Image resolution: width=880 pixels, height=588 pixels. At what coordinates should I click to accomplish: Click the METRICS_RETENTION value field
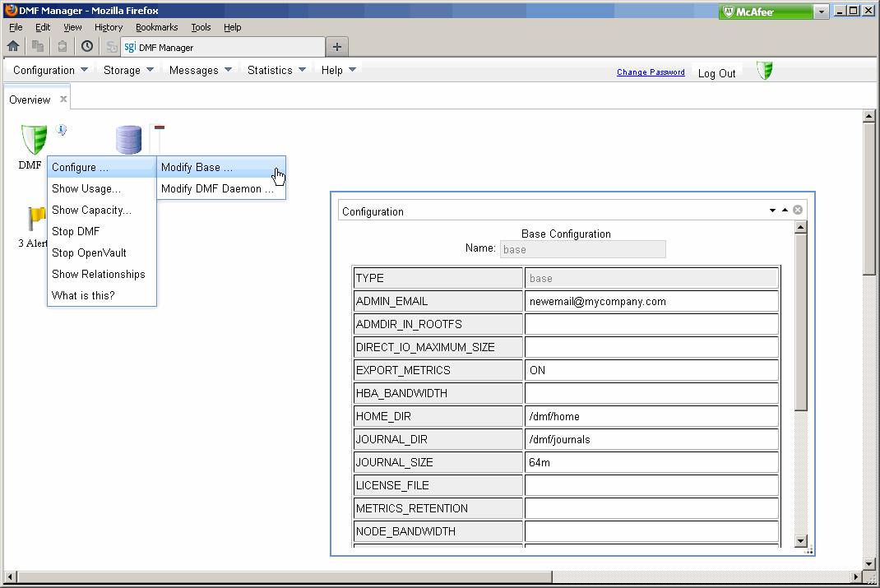[651, 508]
